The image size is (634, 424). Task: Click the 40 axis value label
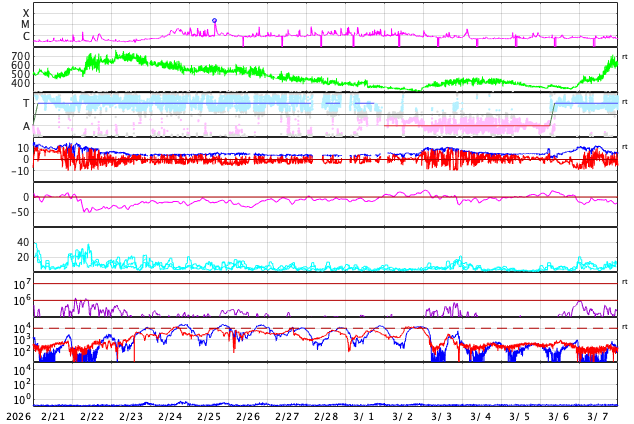(22, 242)
